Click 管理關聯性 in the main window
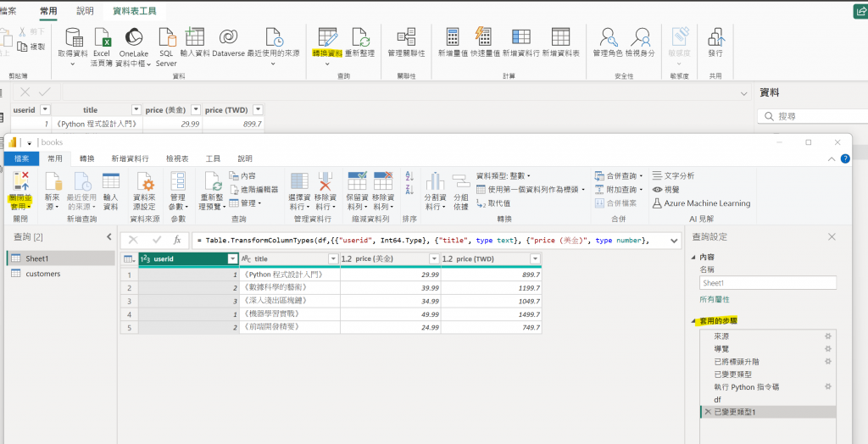The width and height of the screenshot is (868, 444). [x=406, y=43]
